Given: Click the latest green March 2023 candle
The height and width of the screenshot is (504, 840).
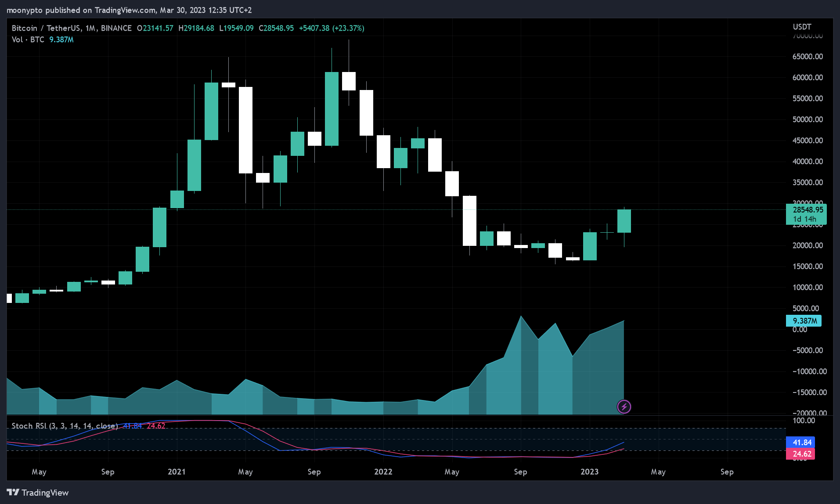Looking at the screenshot, I should [624, 221].
